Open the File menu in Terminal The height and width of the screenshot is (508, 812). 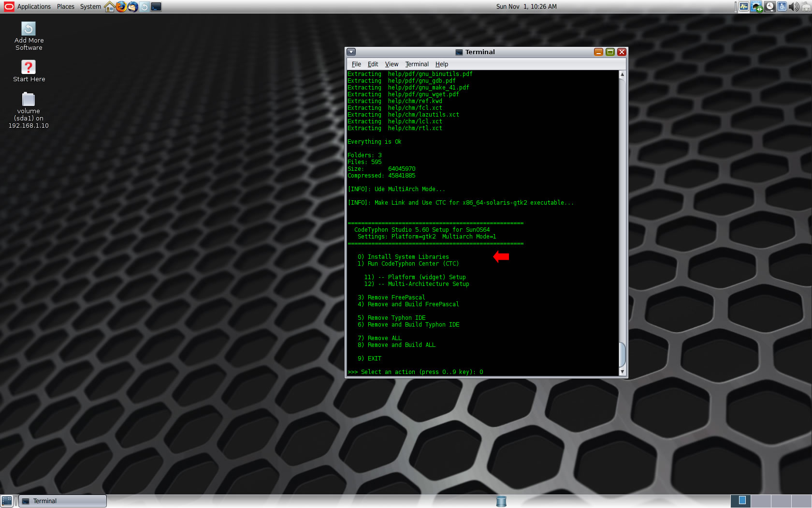click(x=356, y=64)
